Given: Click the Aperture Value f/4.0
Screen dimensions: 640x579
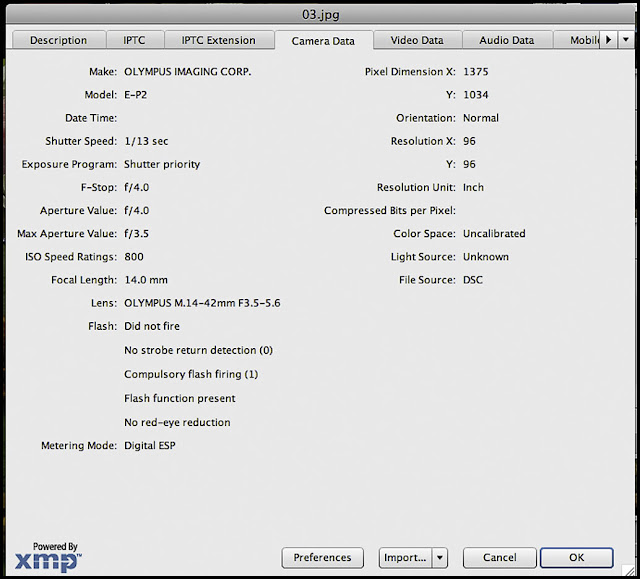Looking at the screenshot, I should (137, 211).
